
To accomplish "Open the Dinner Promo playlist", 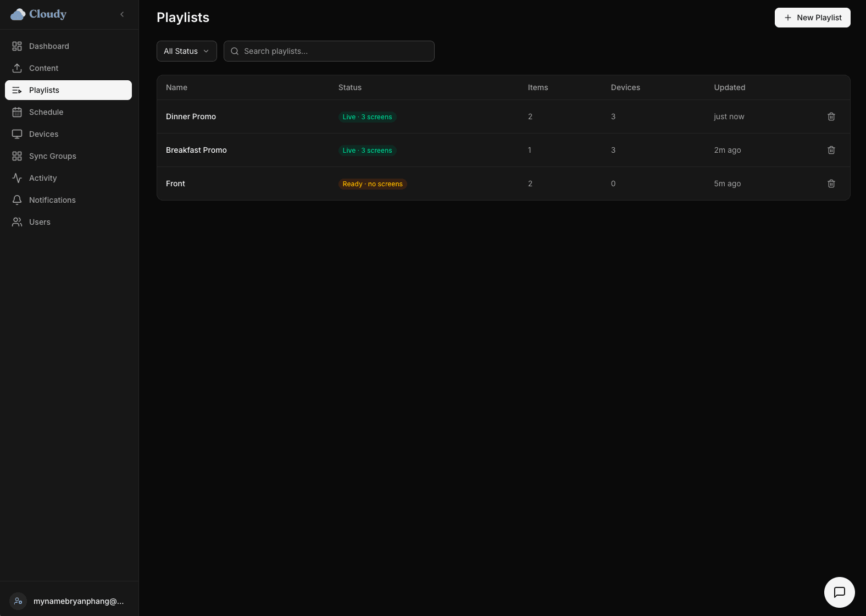I will point(191,116).
